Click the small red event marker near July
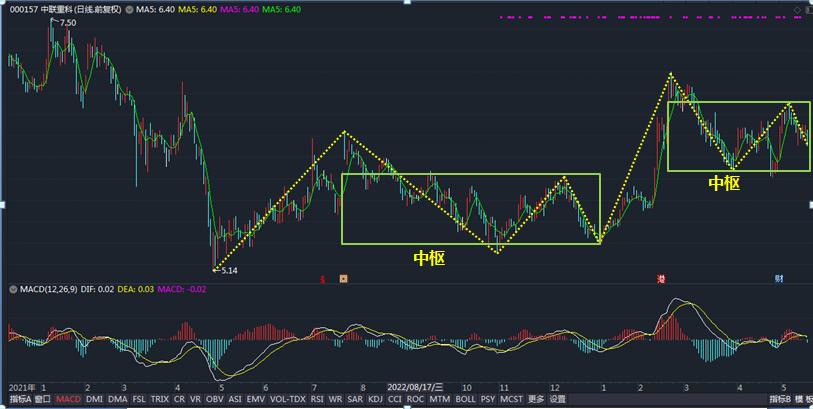 coord(323,279)
